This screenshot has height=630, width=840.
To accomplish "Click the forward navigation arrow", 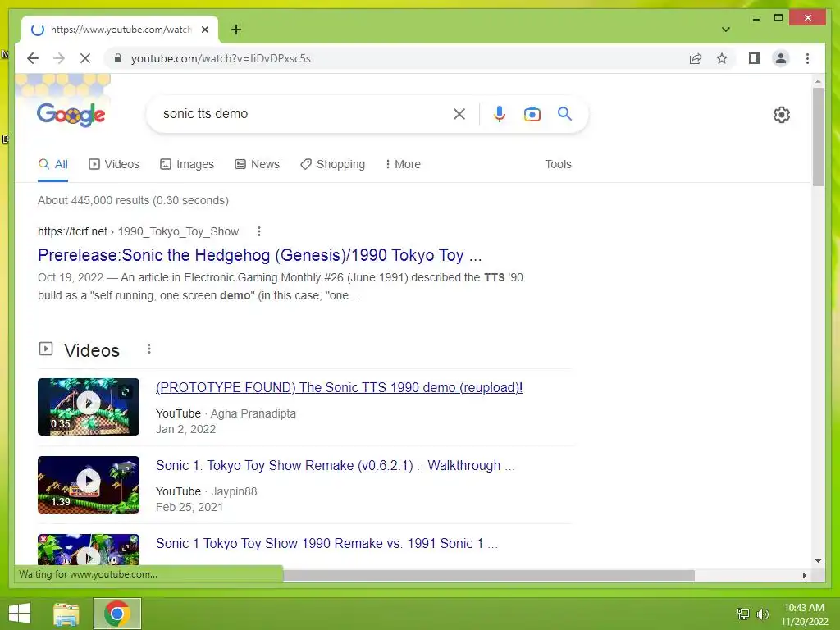I will click(x=59, y=58).
